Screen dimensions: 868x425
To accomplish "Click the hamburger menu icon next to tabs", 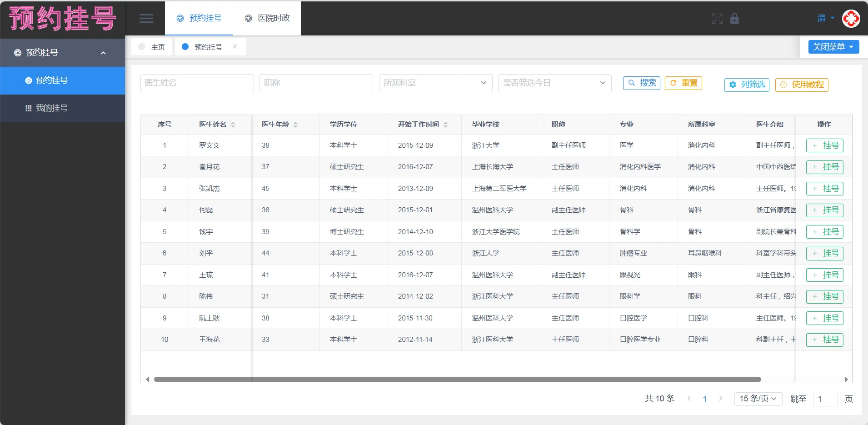I will tap(146, 18).
